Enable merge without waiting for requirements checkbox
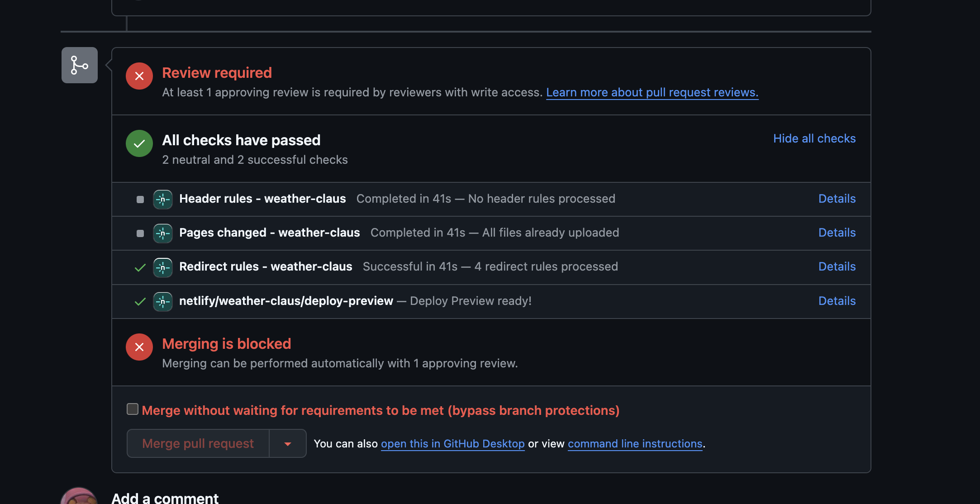 click(133, 409)
